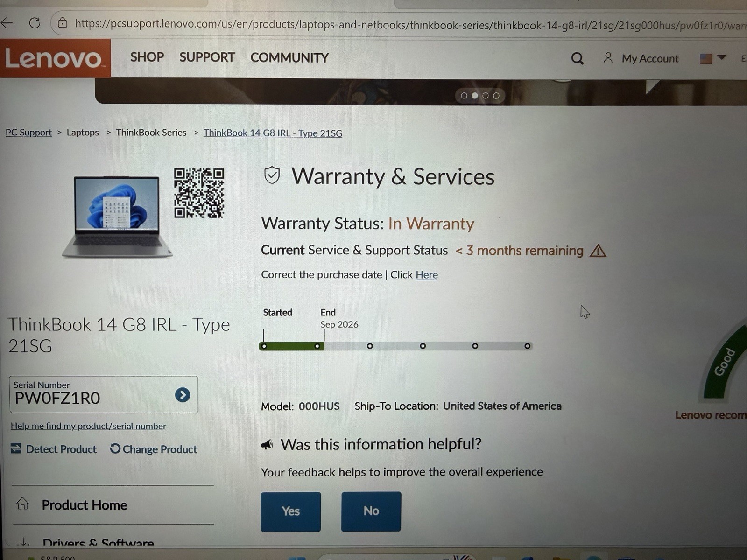Select the second banner carousel dot
This screenshot has height=560, width=747.
point(475,96)
